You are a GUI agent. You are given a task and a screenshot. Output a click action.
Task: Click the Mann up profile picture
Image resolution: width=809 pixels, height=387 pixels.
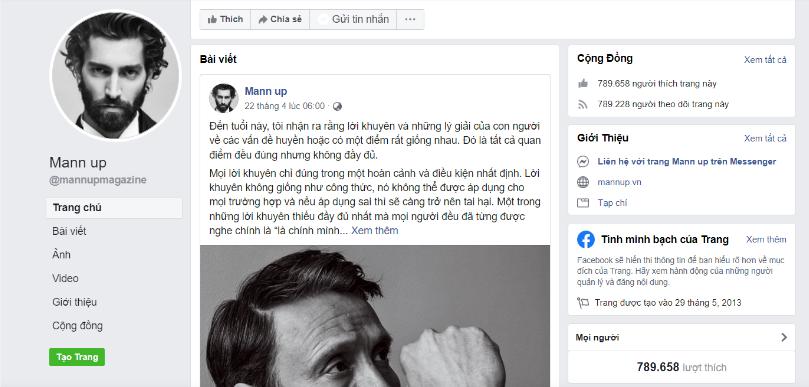[116, 75]
